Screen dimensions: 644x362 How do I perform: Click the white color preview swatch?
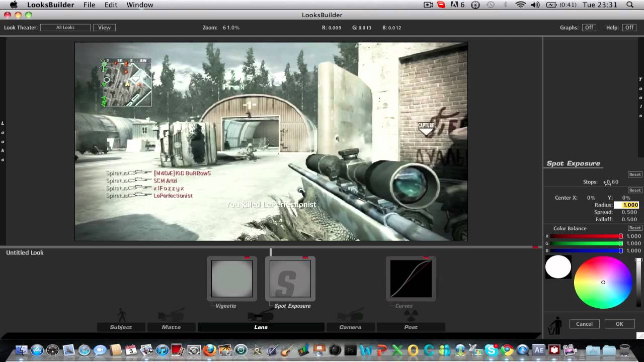click(x=558, y=267)
